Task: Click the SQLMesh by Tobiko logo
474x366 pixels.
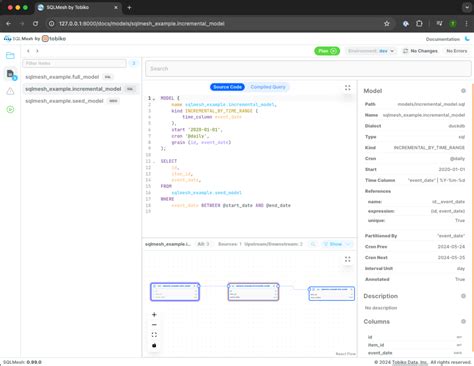Action: pos(35,39)
